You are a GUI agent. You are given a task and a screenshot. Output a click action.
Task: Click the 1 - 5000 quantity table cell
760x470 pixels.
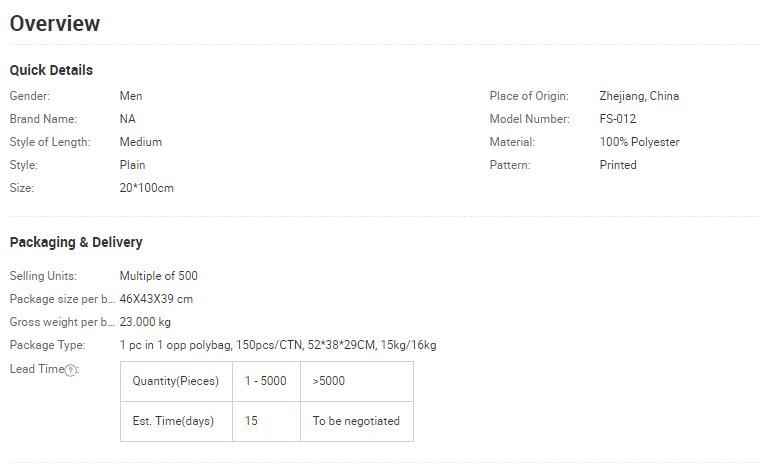point(266,381)
